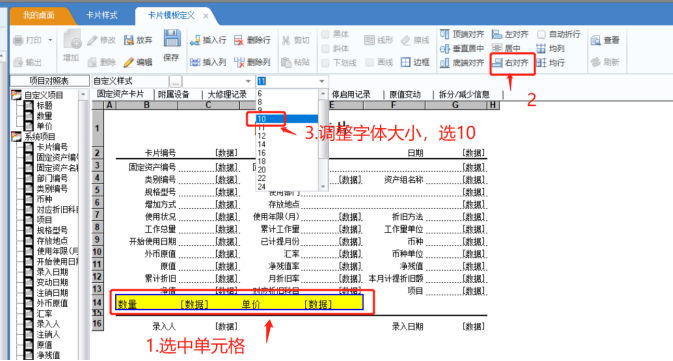This screenshot has height=361, width=673.
Task: Click the 编辑 pencil icon
Action: point(128,62)
